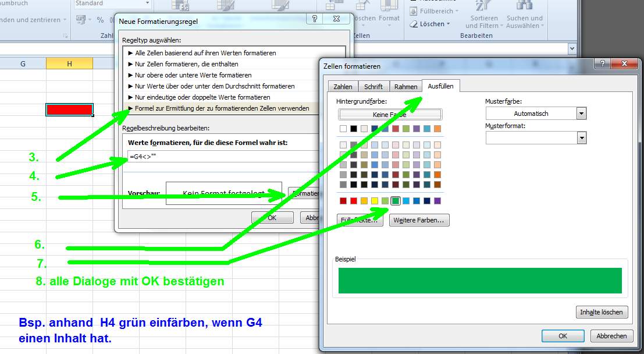Confirm Zellen formatieren dialog with OK
This screenshot has height=354, width=644.
click(562, 336)
